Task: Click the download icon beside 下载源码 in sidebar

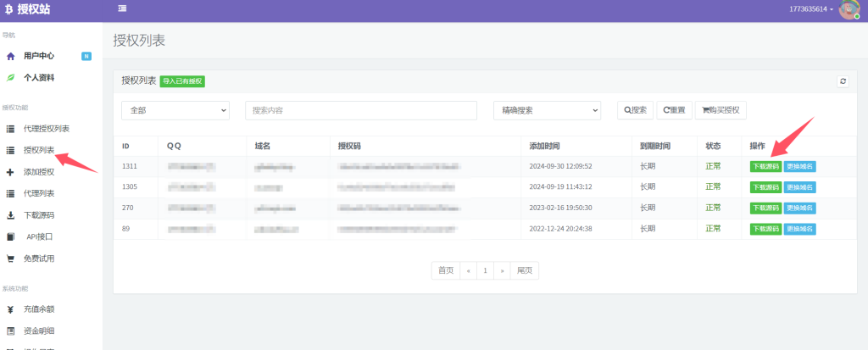Action: click(x=10, y=215)
